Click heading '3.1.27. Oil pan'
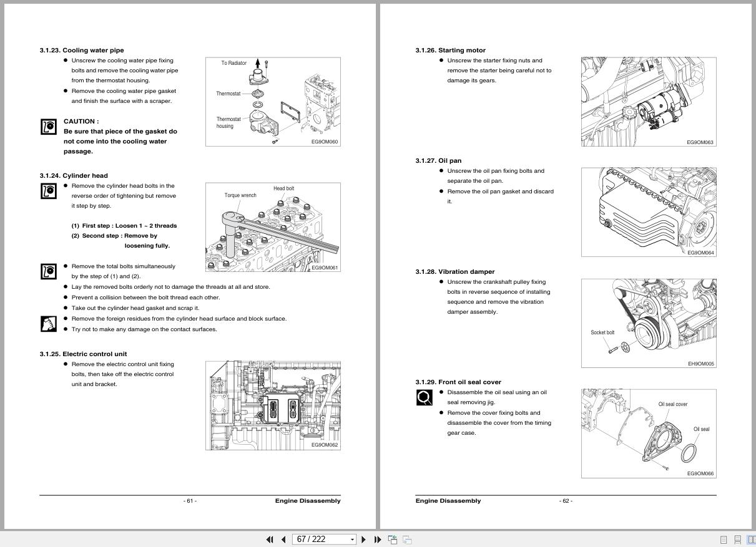 438,160
